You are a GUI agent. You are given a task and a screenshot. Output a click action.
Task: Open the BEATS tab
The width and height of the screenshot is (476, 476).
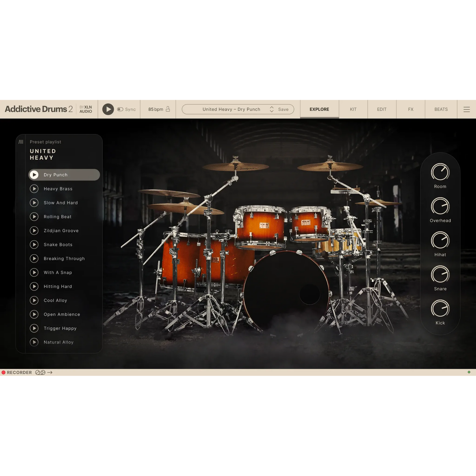coord(441,109)
